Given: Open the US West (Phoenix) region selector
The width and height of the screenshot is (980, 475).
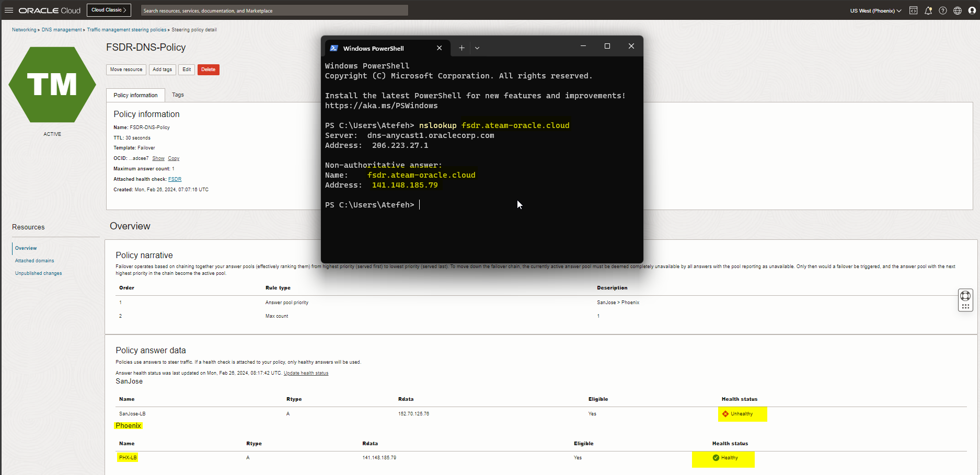Looking at the screenshot, I should tap(875, 10).
